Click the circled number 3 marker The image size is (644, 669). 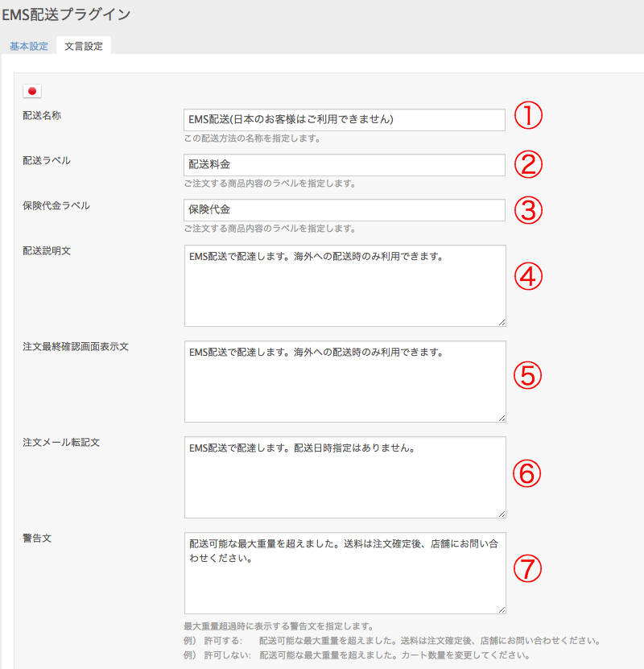528,210
